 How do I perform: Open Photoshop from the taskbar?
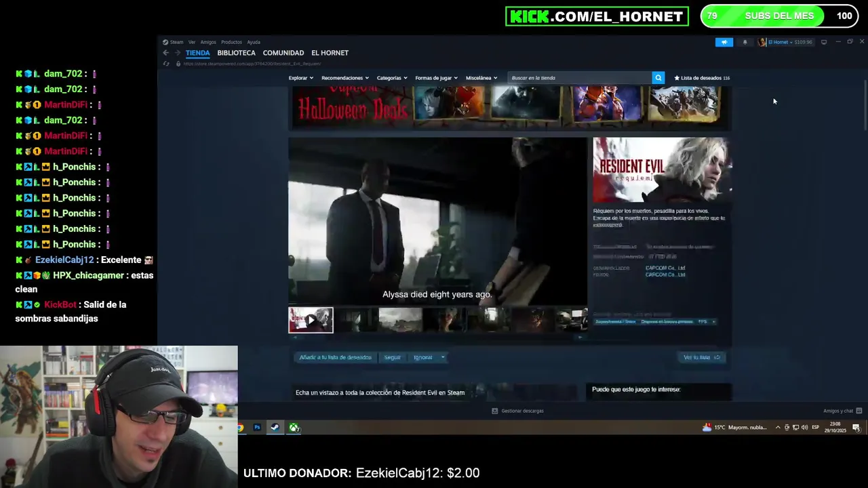[257, 428]
